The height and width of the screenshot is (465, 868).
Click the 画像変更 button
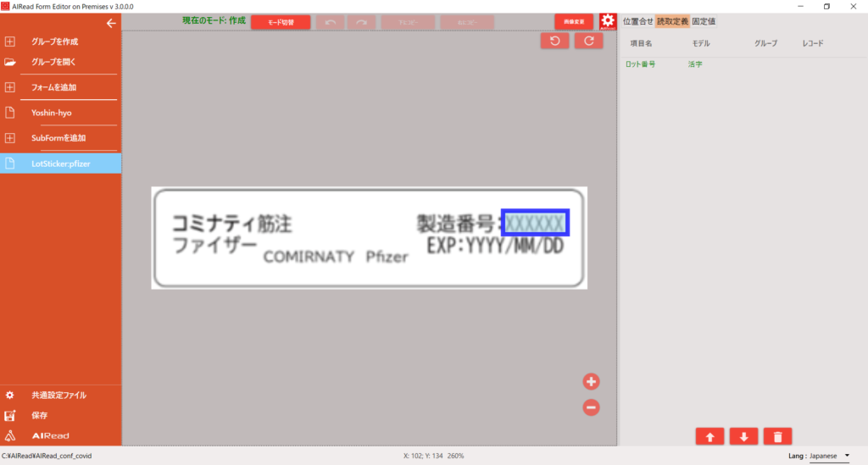pos(574,22)
